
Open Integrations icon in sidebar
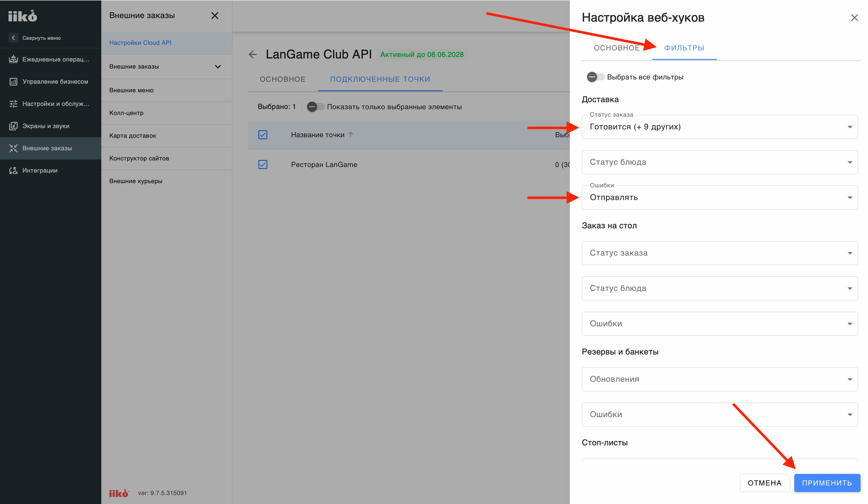[14, 170]
